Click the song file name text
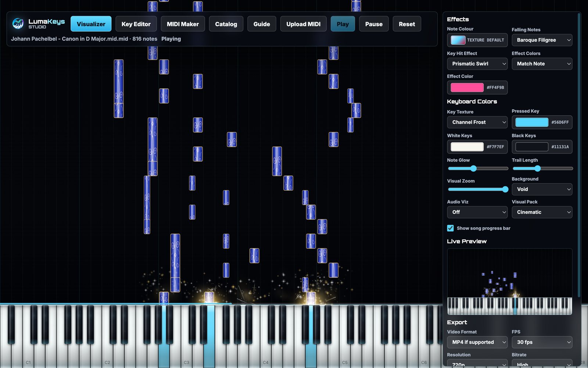 click(69, 39)
